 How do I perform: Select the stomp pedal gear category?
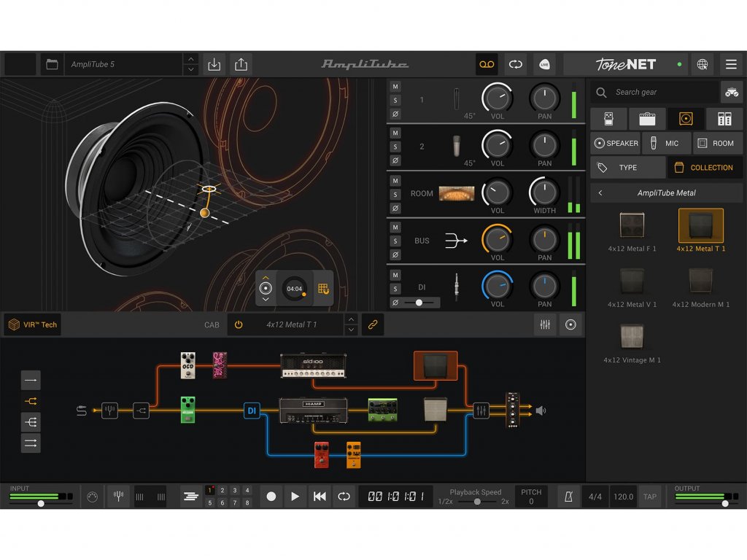(x=609, y=119)
